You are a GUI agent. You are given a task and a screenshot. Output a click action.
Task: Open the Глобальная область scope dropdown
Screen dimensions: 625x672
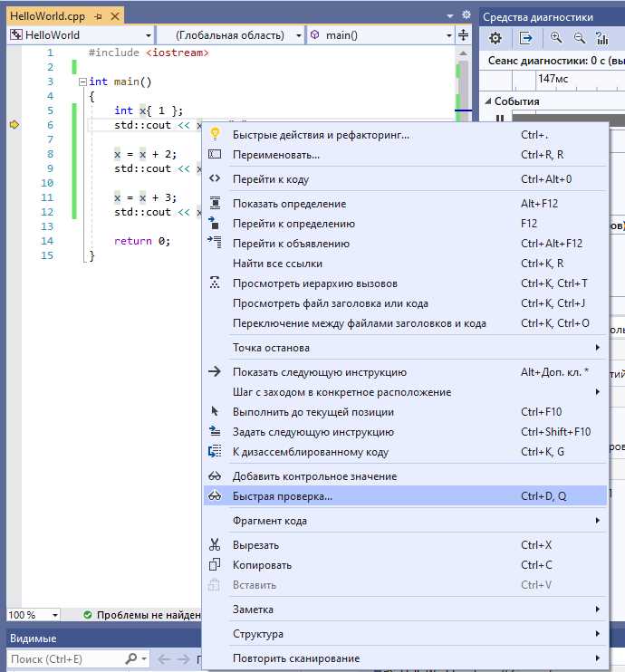coord(231,35)
